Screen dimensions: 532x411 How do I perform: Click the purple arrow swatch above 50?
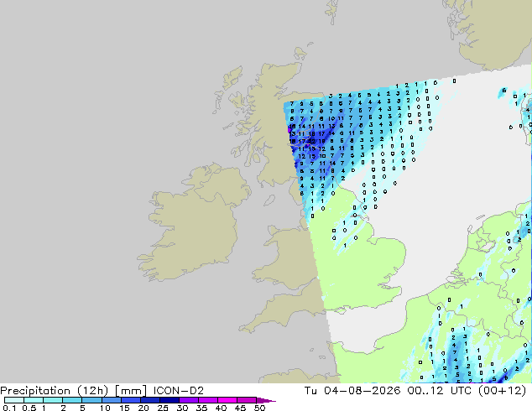[266, 400]
